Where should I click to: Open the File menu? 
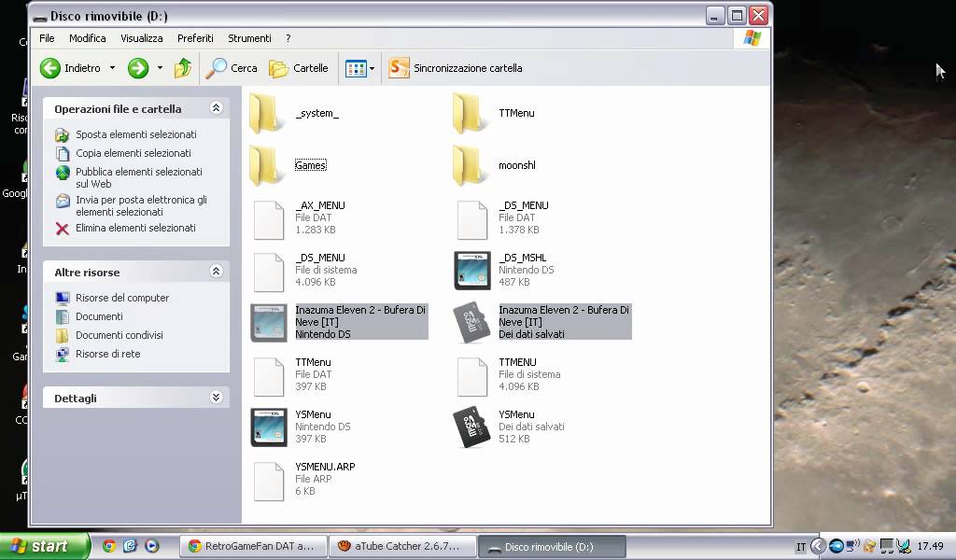pos(47,38)
